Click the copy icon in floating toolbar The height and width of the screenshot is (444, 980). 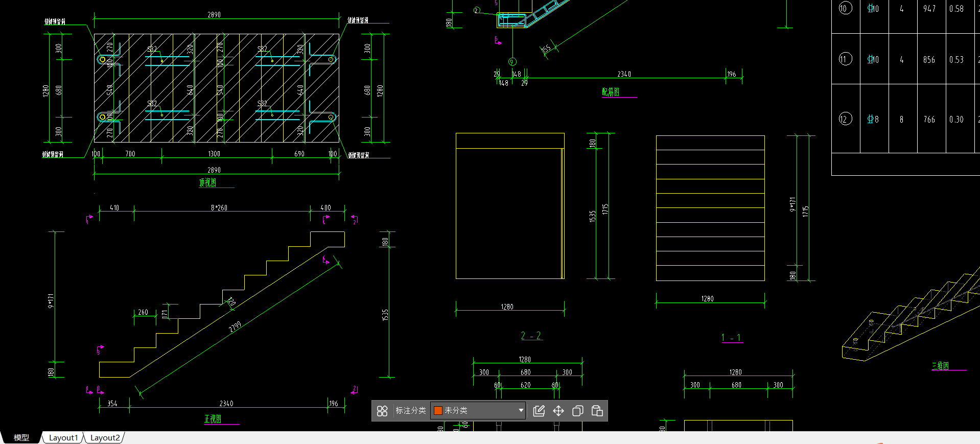[x=577, y=411]
